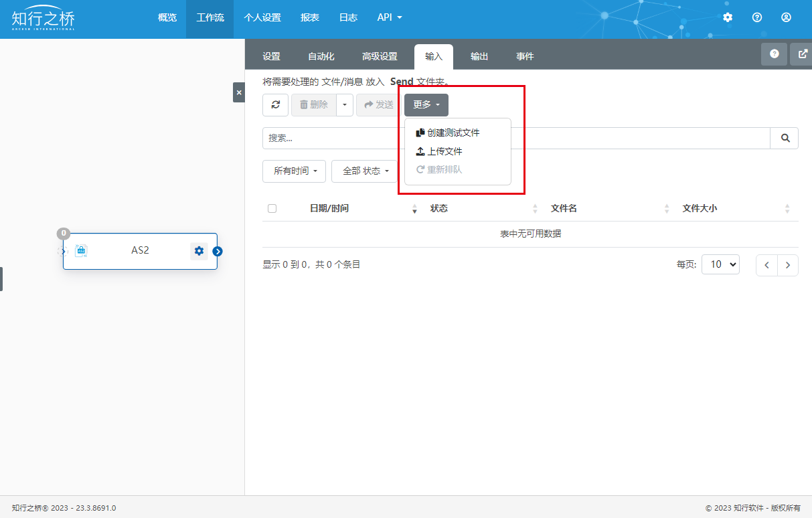Open the 所有时间 filter dropdown
The width and height of the screenshot is (812, 518).
tap(295, 171)
